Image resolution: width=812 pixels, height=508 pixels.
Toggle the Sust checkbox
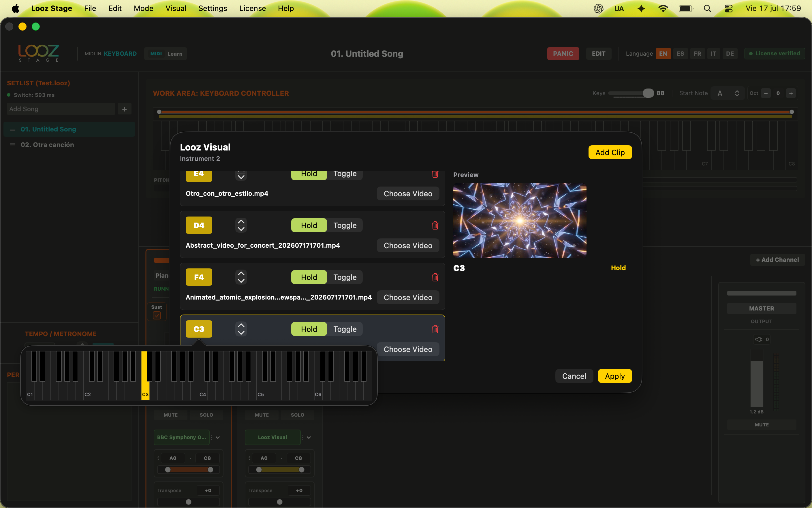coord(157,315)
